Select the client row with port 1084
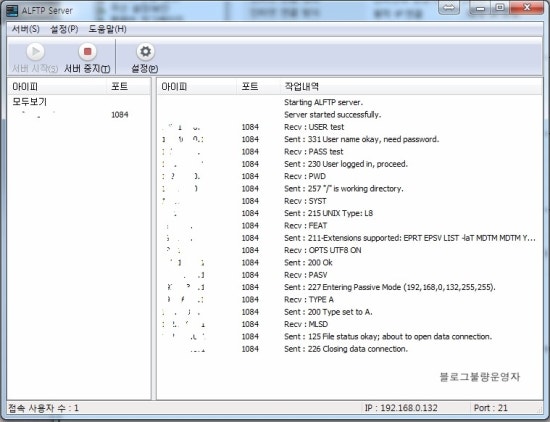The image size is (550, 422). [x=79, y=115]
